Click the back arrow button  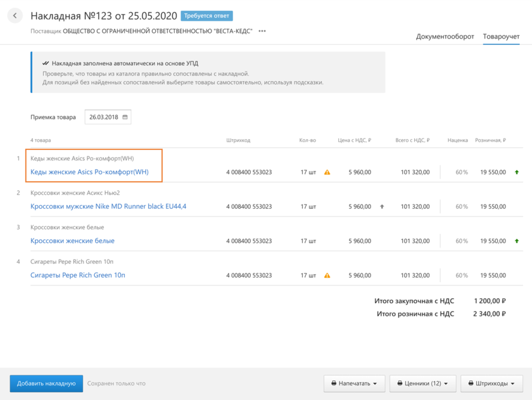(x=15, y=16)
